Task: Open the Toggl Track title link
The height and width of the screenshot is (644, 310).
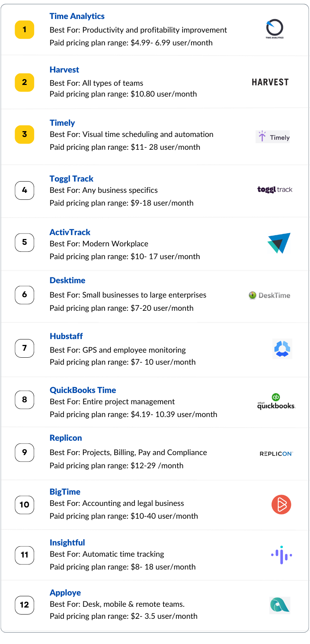Action: (71, 179)
